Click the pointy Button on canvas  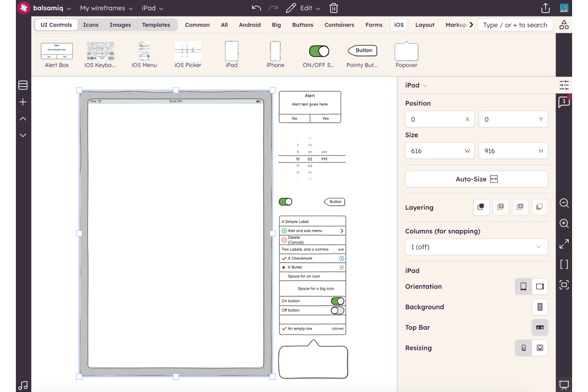pos(335,202)
